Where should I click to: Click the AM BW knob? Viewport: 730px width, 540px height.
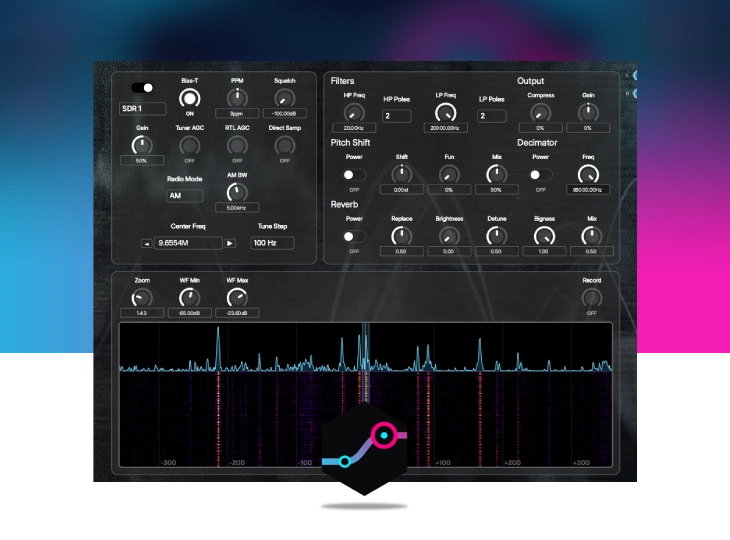pyautogui.click(x=237, y=192)
